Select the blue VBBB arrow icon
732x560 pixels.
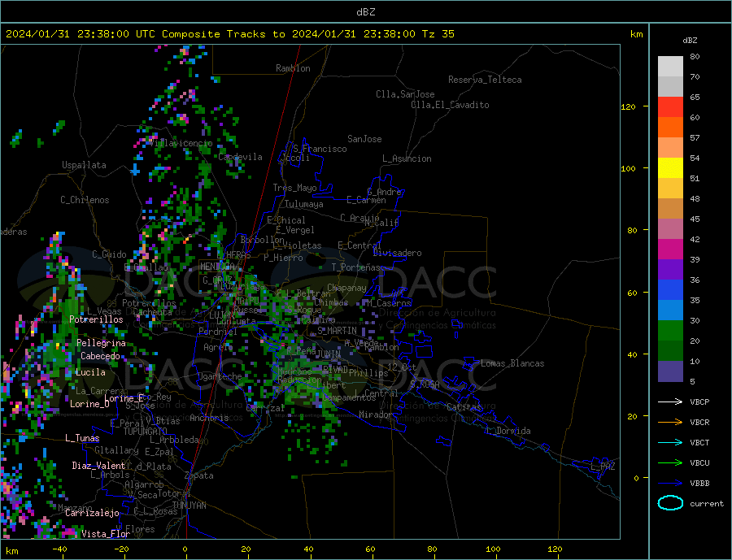[670, 483]
